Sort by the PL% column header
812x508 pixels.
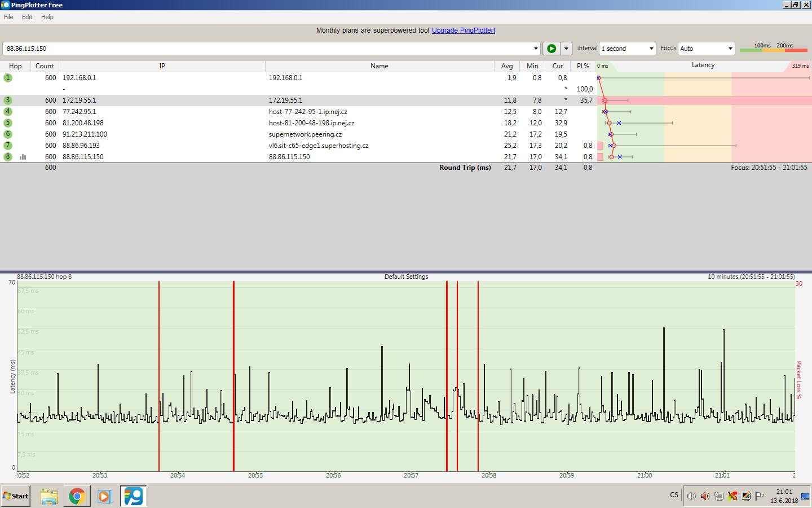point(583,66)
